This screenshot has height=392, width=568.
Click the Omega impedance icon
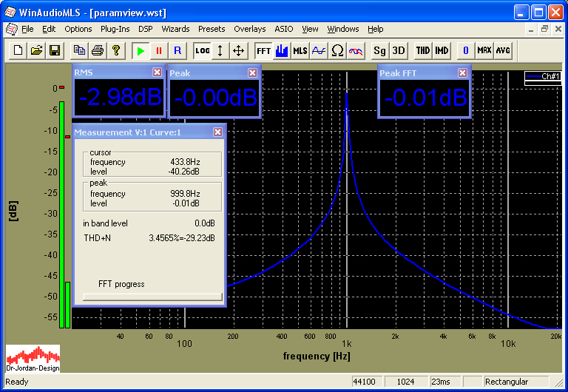point(337,50)
